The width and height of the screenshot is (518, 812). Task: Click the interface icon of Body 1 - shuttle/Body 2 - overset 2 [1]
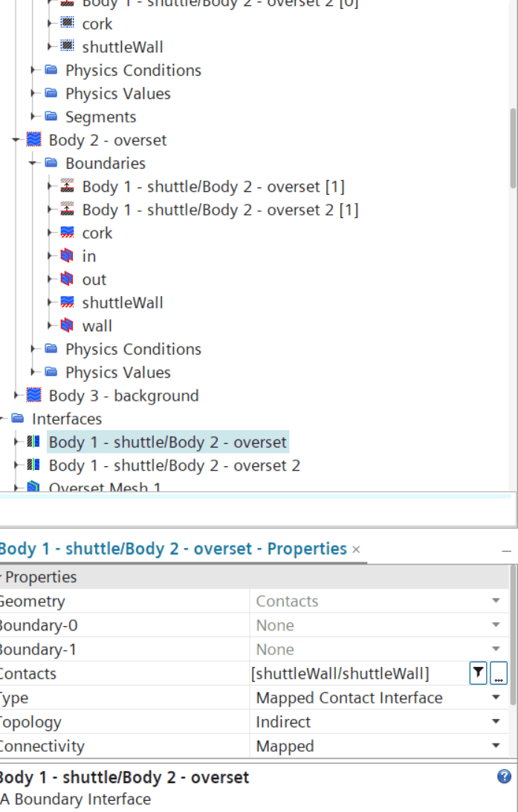tap(68, 209)
